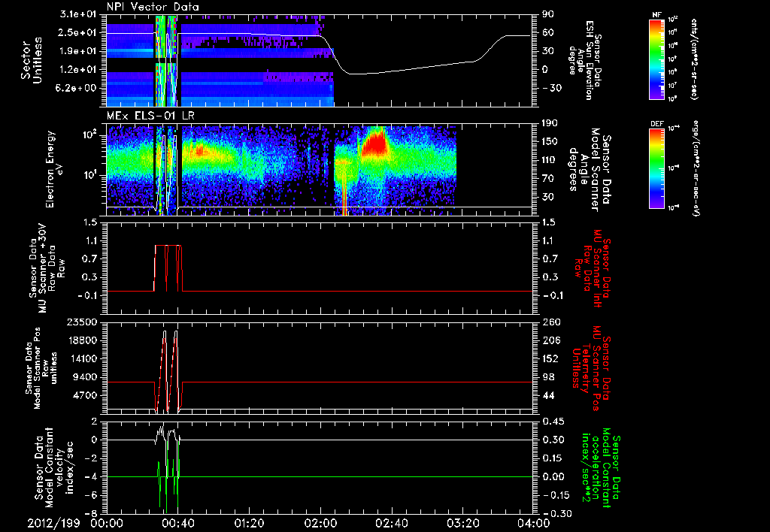
Task: Click the 260 telemetry tick value
Action: coord(551,322)
